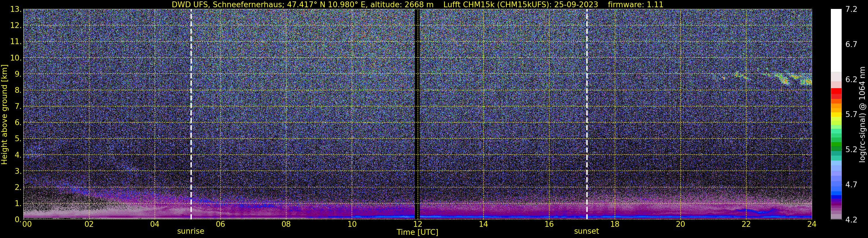Click the time axis tick label 06
Image resolution: width=868 pixels, height=238 pixels.
220,224
